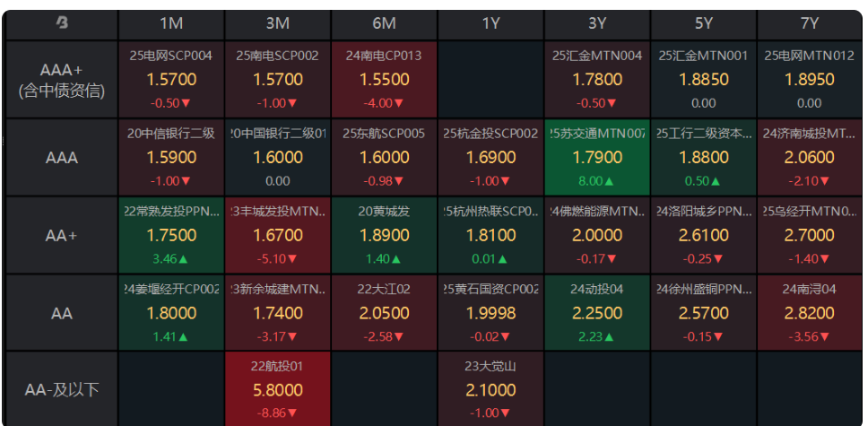This screenshot has height=426, width=868.
Task: Click the 25东航SCP005 bond cell
Action: click(x=384, y=157)
